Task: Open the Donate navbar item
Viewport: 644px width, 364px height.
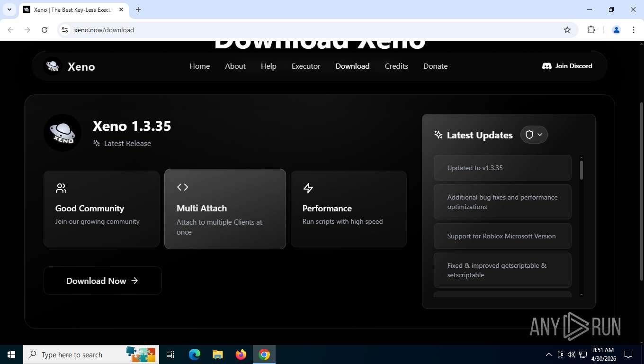Action: [x=436, y=66]
